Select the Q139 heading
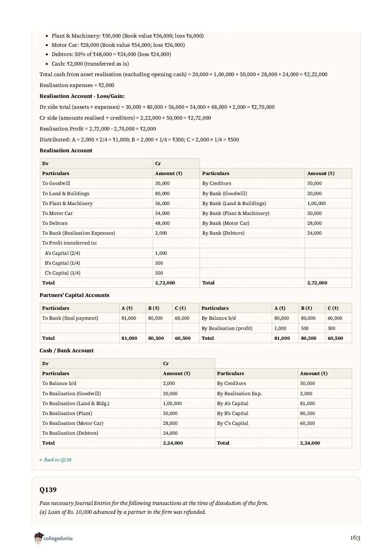The height and width of the screenshot is (555, 392). point(48,490)
